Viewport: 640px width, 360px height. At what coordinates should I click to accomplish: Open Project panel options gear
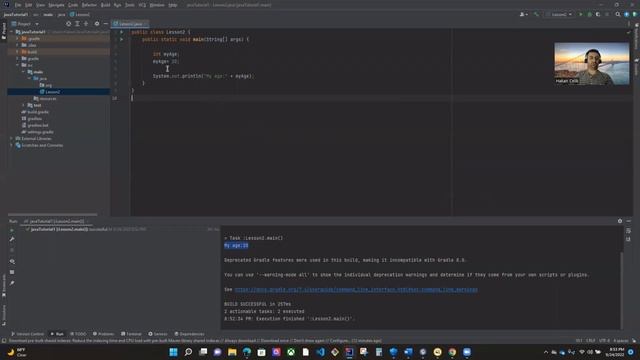[97, 24]
